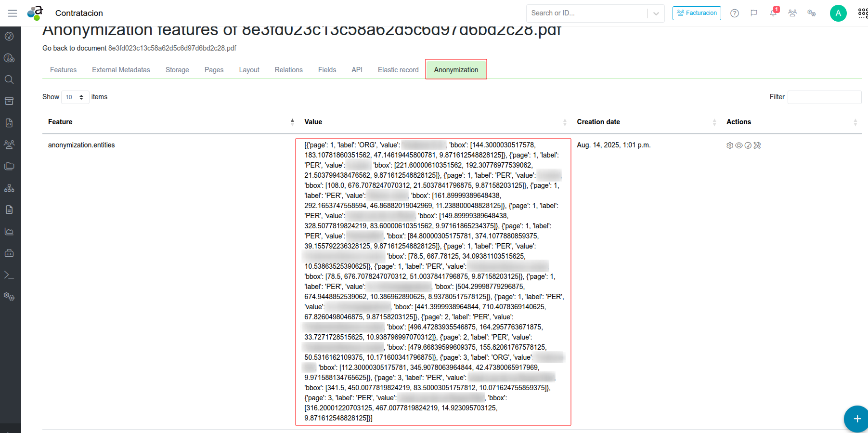Click the Facturacion button
The width and height of the screenshot is (868, 433).
click(x=697, y=13)
